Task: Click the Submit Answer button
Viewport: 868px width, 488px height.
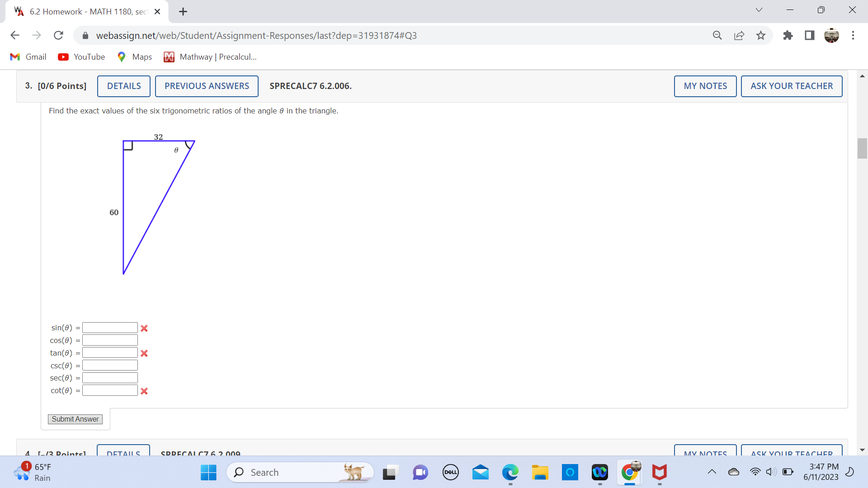Action: click(x=75, y=419)
